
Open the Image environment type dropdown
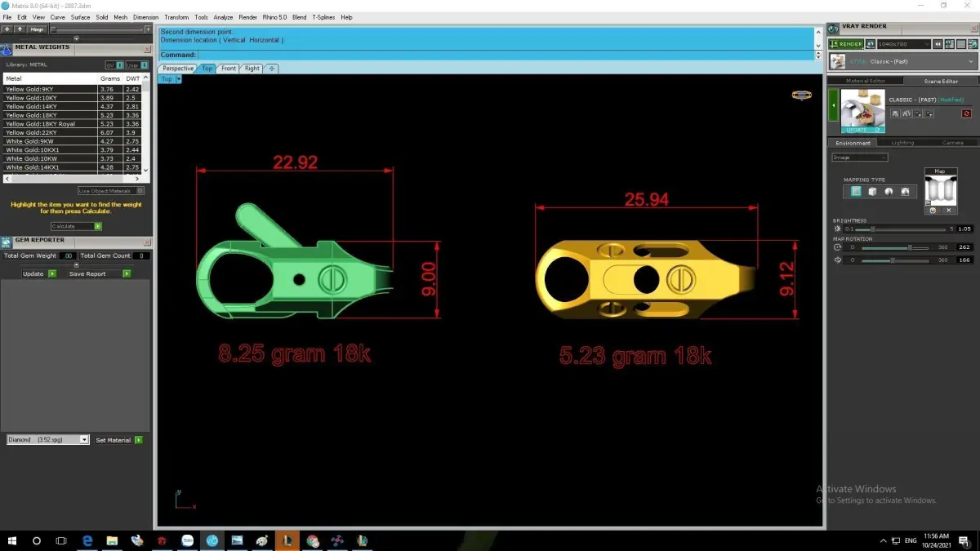pyautogui.click(x=859, y=158)
